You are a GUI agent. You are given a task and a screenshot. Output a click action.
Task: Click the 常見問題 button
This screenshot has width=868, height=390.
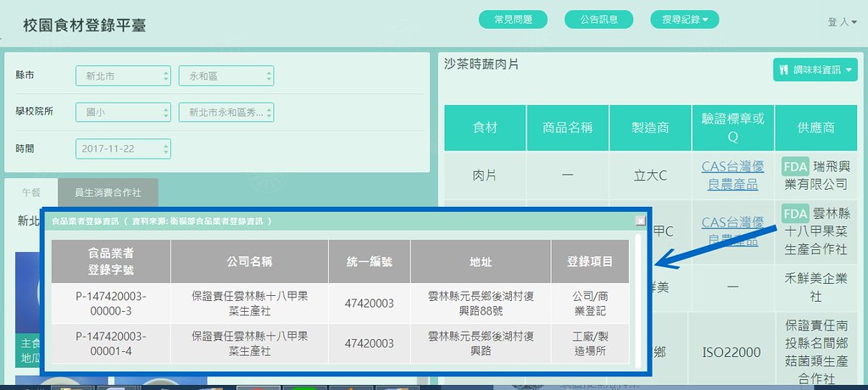(513, 19)
